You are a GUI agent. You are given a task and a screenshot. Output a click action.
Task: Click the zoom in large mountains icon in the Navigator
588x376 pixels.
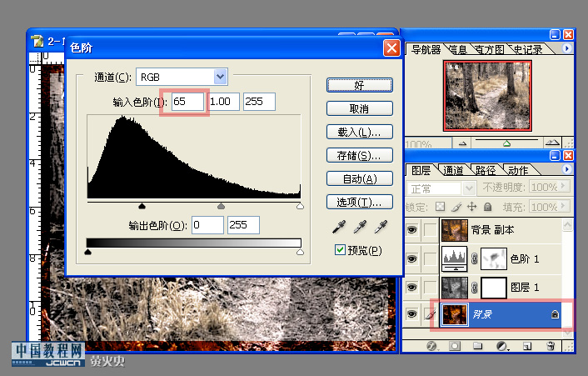[552, 143]
